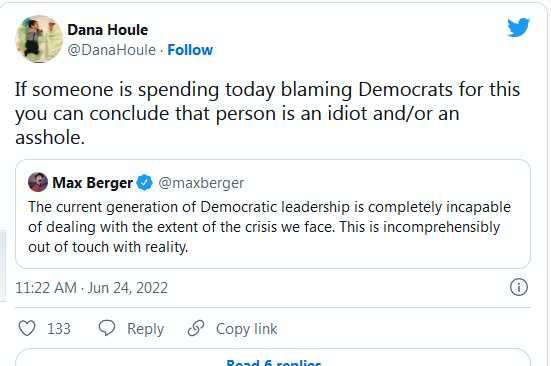Open the quoted Max Berger tweet text
This screenshot has height=366, width=551.
coord(269,227)
